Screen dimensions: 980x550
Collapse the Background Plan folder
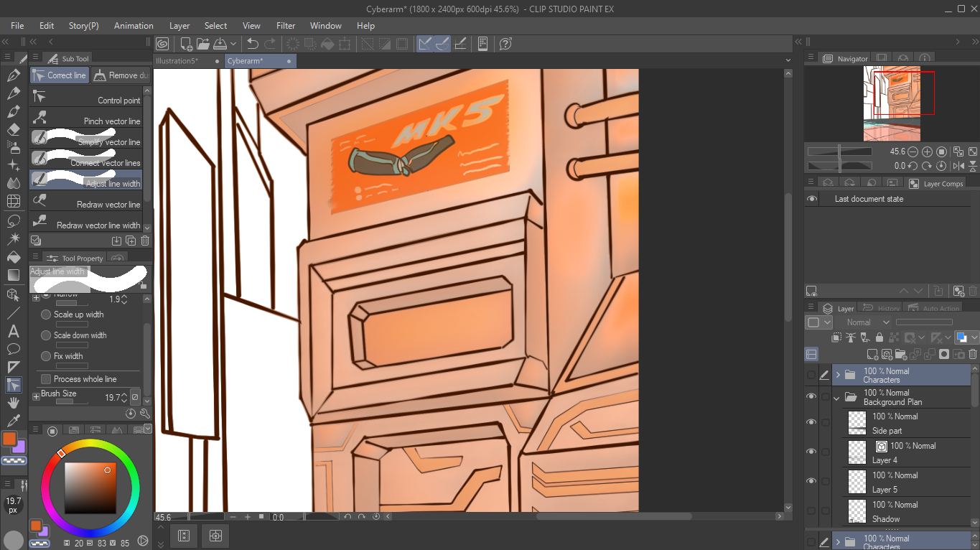pyautogui.click(x=837, y=397)
